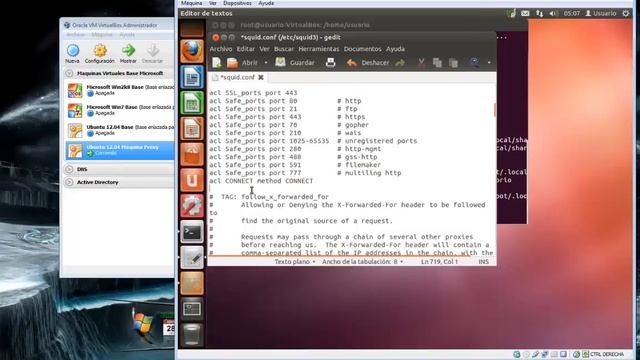Screen dimensions: 640x360
Task: Open search with the magnifier toolbar icon
Action: point(474,63)
